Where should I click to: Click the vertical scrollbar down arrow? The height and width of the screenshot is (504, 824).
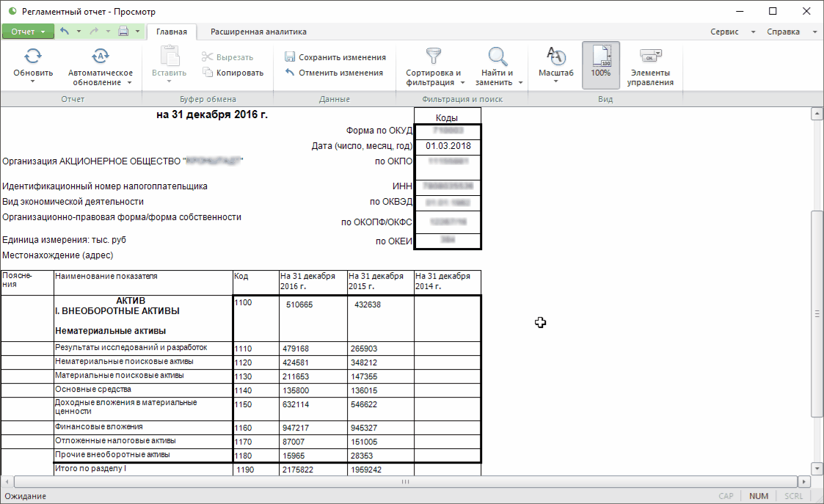tap(817, 469)
